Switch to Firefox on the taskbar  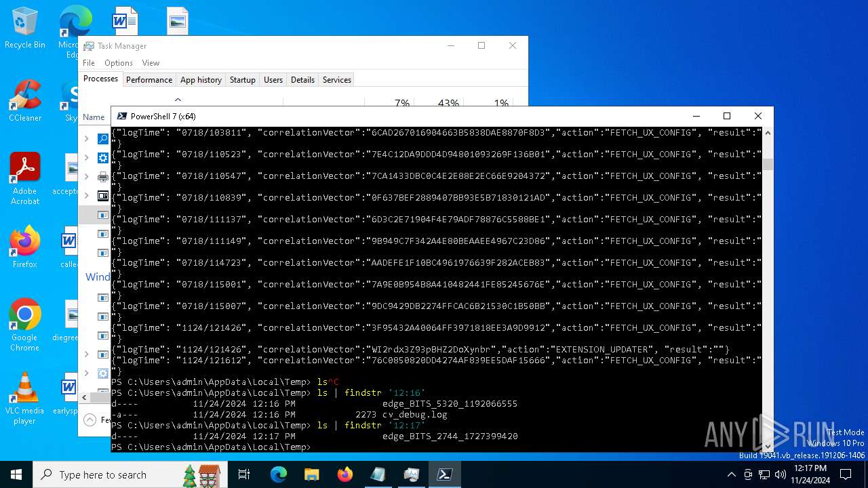click(x=345, y=474)
